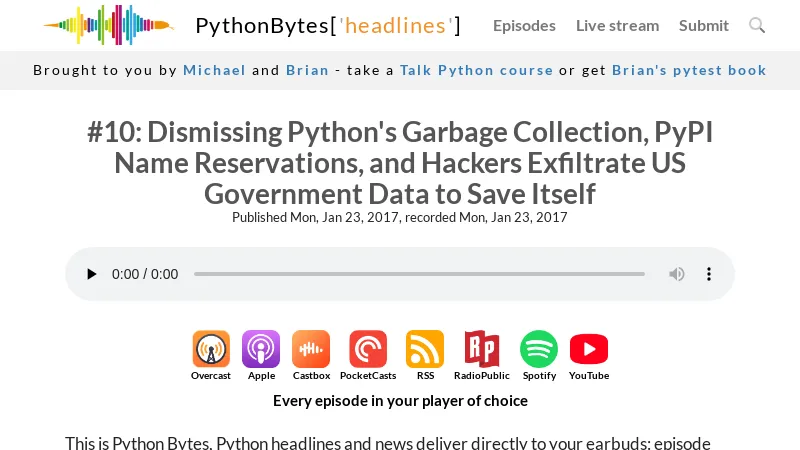
Task: Listen on the Spotify icon
Action: [539, 349]
